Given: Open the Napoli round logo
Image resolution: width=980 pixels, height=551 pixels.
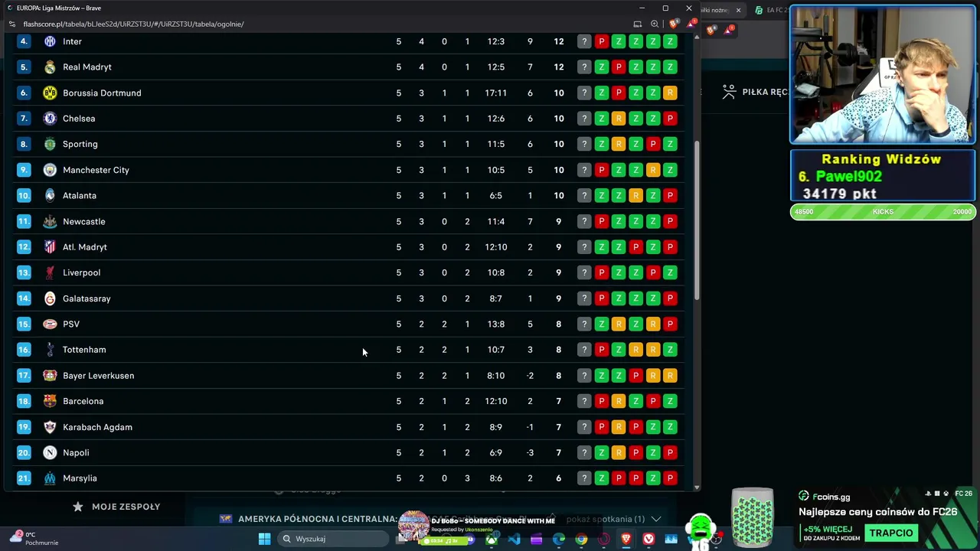Looking at the screenshot, I should click(x=50, y=452).
